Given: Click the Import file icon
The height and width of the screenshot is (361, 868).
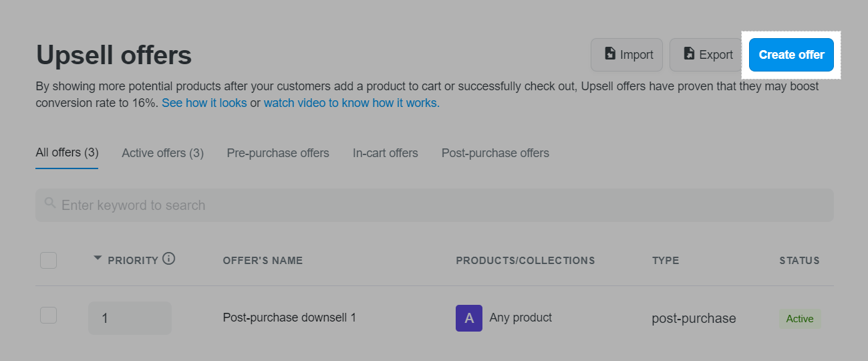Looking at the screenshot, I should 609,53.
